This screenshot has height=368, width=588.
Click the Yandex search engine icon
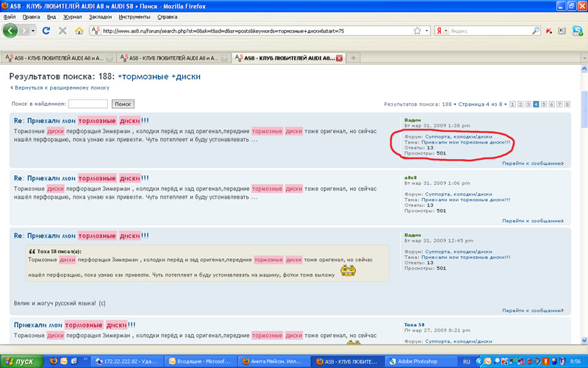440,31
